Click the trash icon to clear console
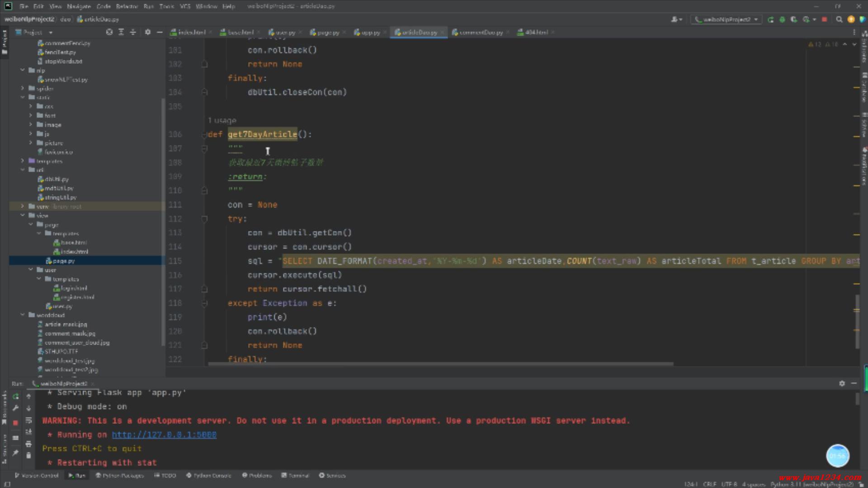 (28, 455)
